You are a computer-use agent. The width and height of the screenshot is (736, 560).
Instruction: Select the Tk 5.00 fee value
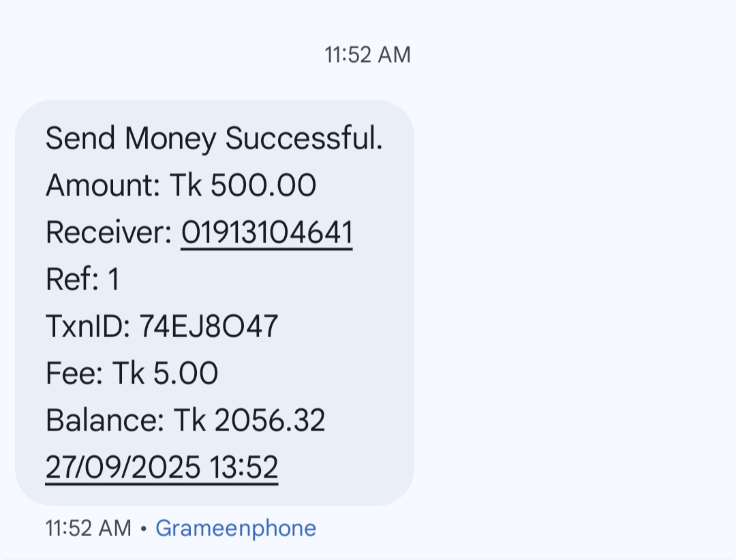(x=166, y=374)
